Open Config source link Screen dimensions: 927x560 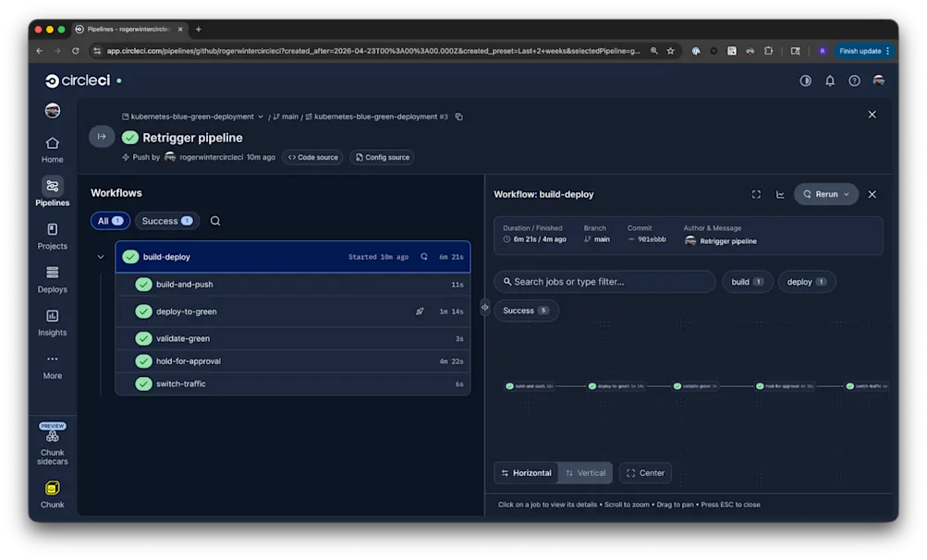click(x=383, y=157)
